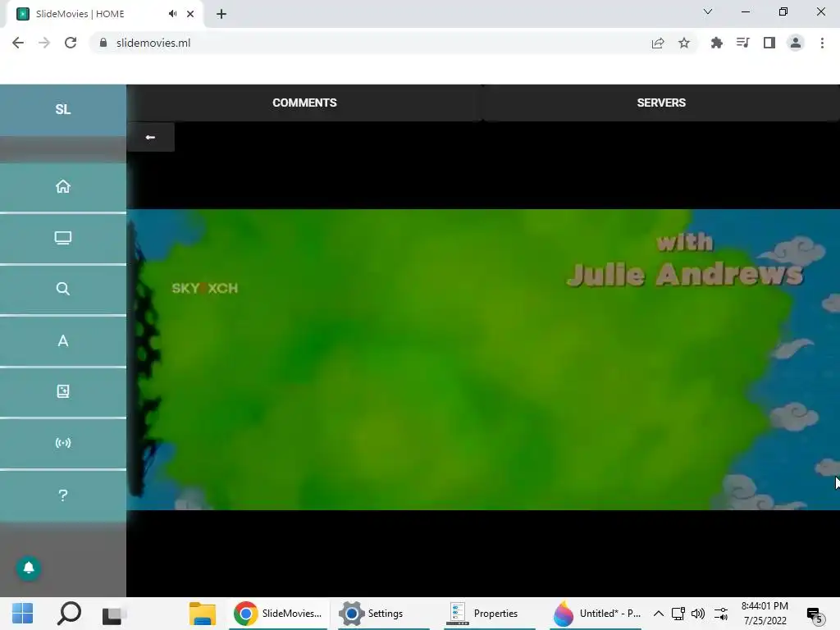Open the live broadcast sidebar icon
Screen dimensions: 840x630
(x=62, y=443)
